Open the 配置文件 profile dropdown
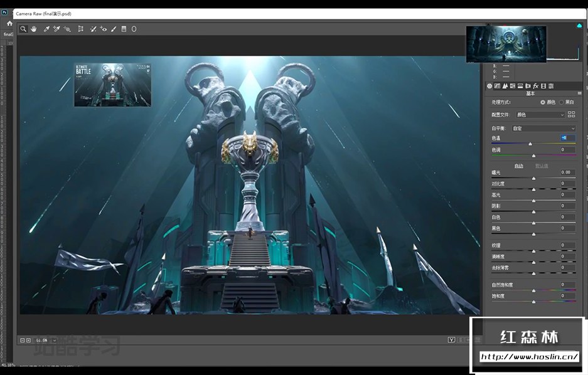The height and width of the screenshot is (375, 588). [x=540, y=115]
